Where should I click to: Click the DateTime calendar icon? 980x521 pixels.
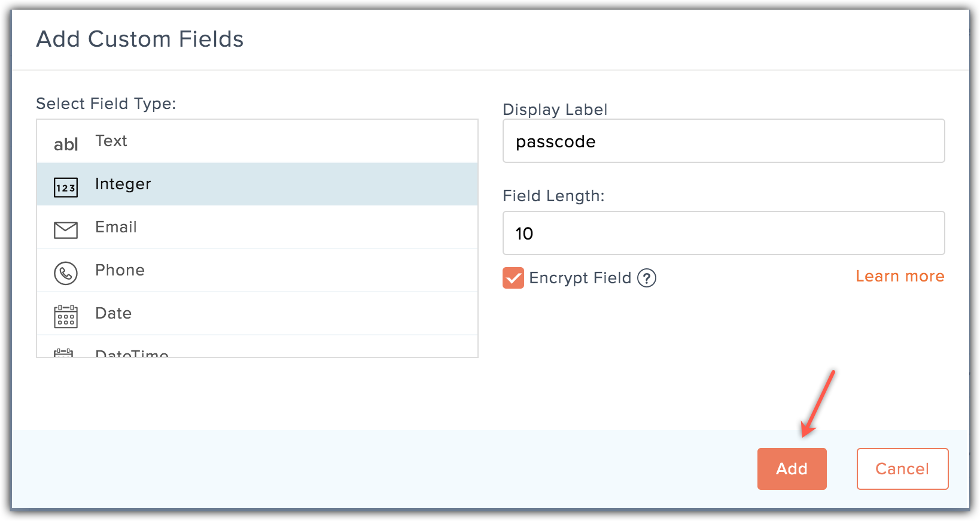tap(64, 353)
